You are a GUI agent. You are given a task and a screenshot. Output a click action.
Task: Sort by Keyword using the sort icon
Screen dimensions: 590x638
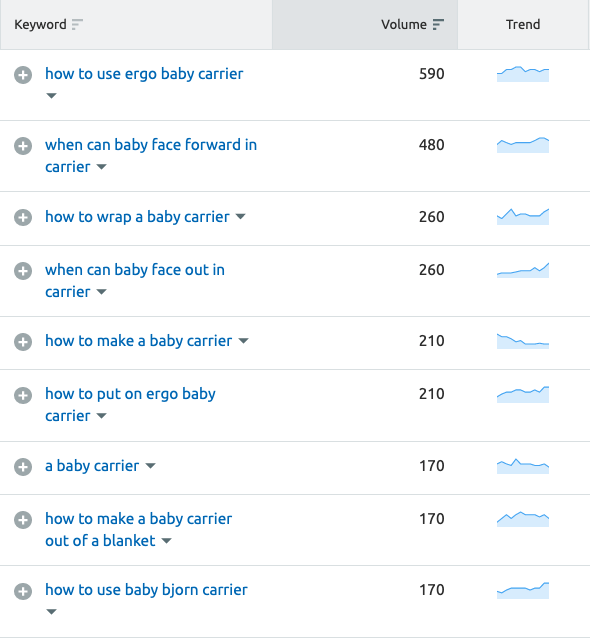77,24
